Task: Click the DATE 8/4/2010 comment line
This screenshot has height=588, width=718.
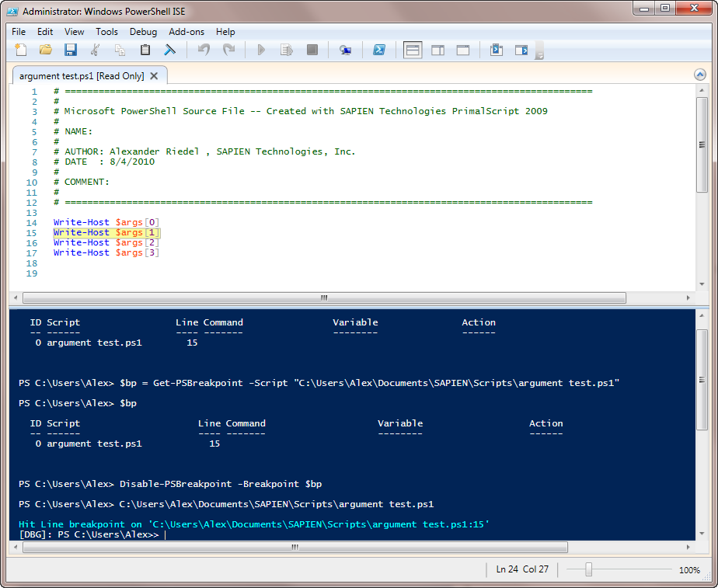Action: pos(104,162)
